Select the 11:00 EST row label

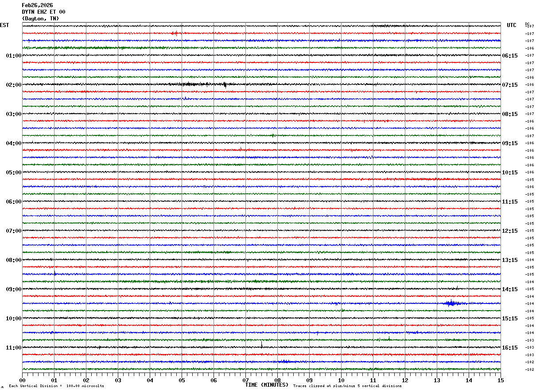pyautogui.click(x=14, y=348)
